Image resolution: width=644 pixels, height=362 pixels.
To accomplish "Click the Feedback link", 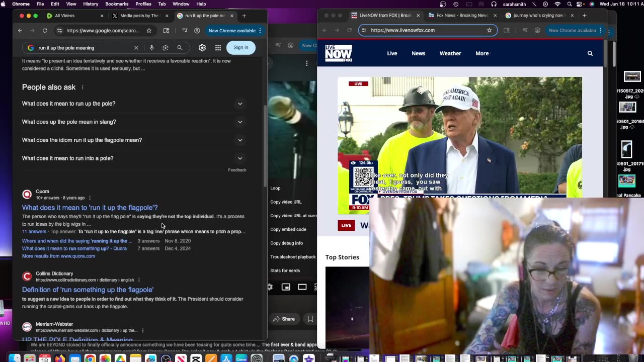I will [x=237, y=170].
